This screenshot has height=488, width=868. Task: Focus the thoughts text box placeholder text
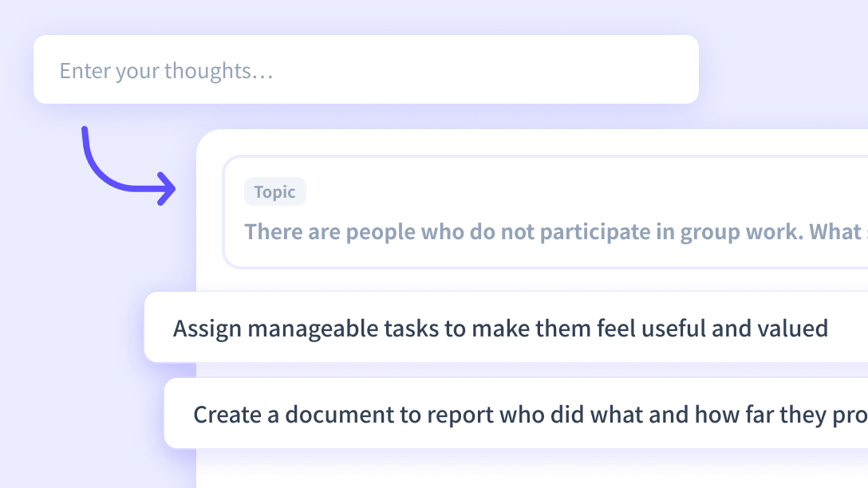click(166, 71)
